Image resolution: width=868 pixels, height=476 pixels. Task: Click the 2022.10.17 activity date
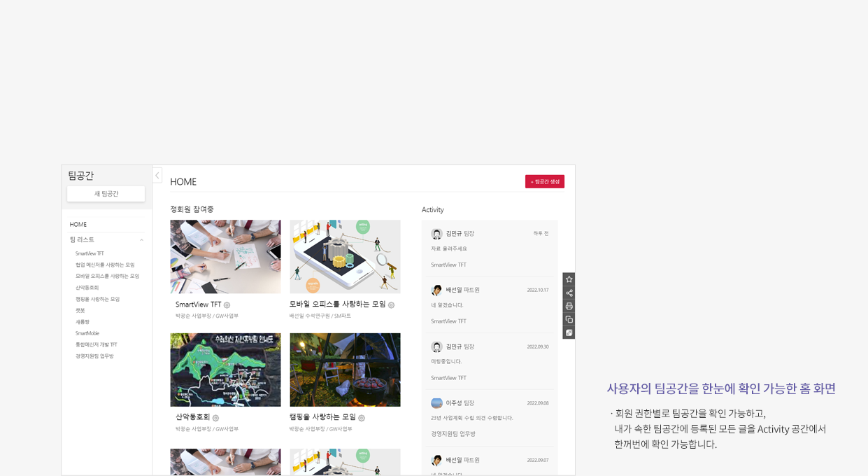coord(538,290)
